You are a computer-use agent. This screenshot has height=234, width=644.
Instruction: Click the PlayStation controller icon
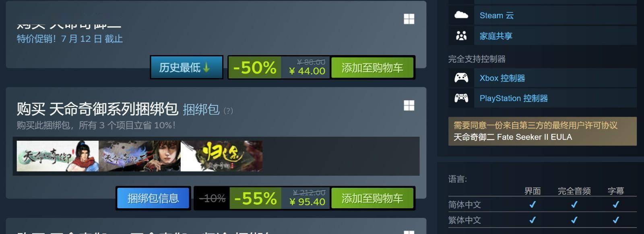click(x=461, y=98)
